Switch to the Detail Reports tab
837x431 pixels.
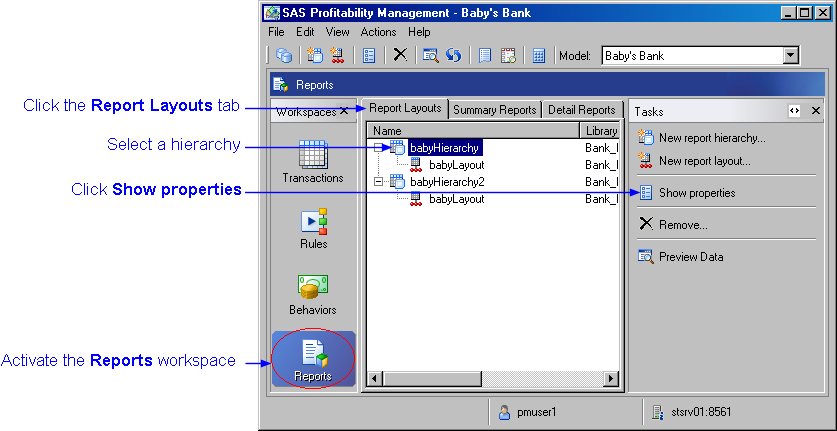coord(581,110)
